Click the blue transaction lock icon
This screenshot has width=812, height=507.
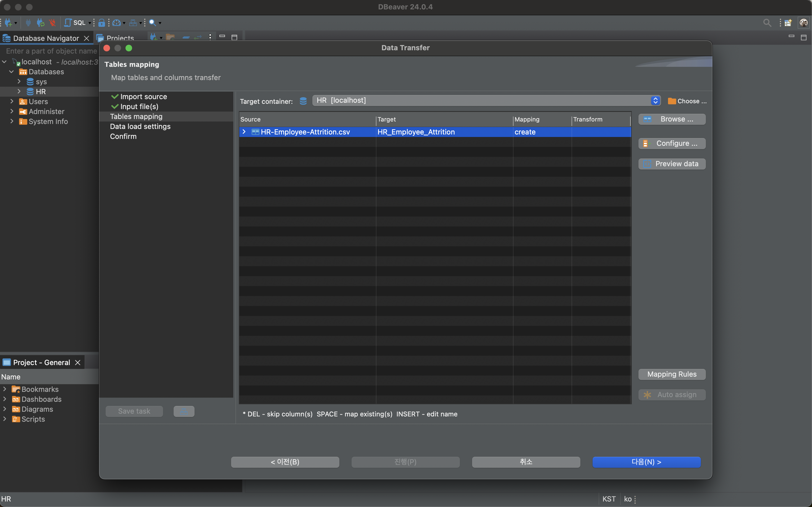(102, 22)
